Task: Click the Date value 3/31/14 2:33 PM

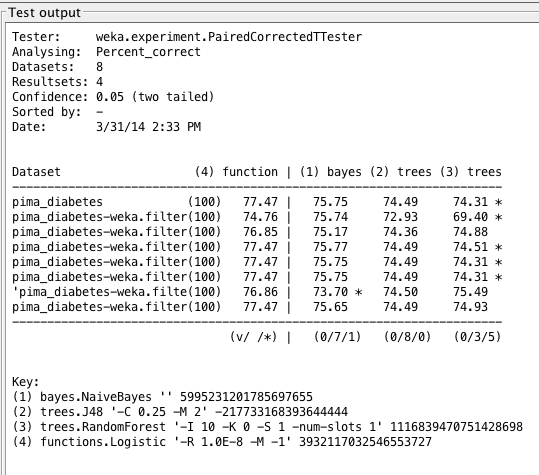Action: pos(148,127)
